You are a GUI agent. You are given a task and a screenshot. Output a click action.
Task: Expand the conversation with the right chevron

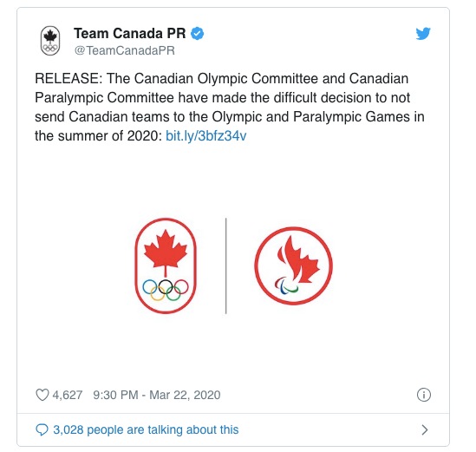coord(425,429)
